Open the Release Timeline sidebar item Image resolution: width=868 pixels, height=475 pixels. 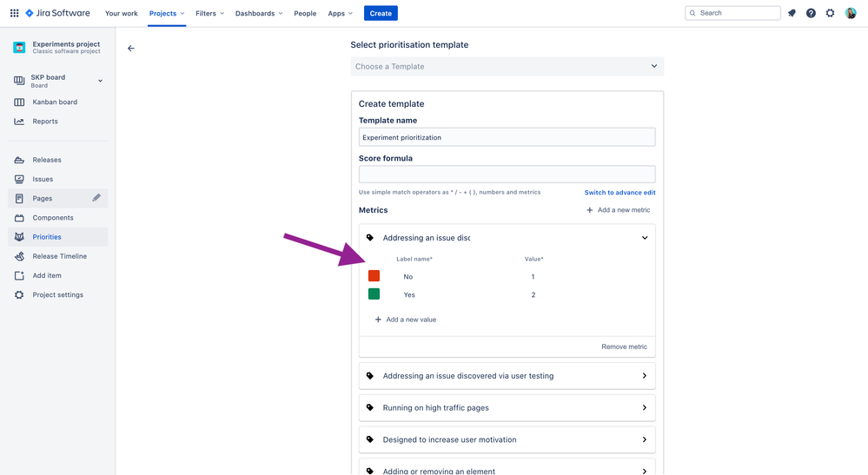coord(57,256)
